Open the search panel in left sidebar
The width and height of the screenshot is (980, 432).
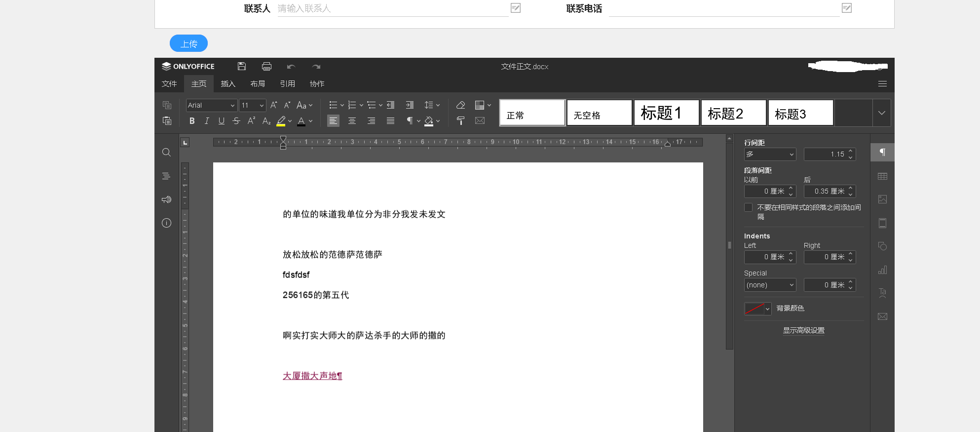tap(167, 153)
